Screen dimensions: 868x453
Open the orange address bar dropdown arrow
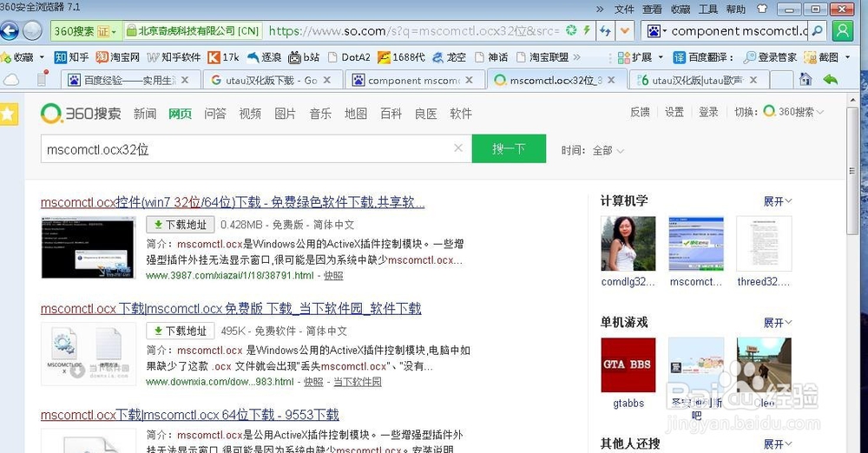pyautogui.click(x=625, y=31)
